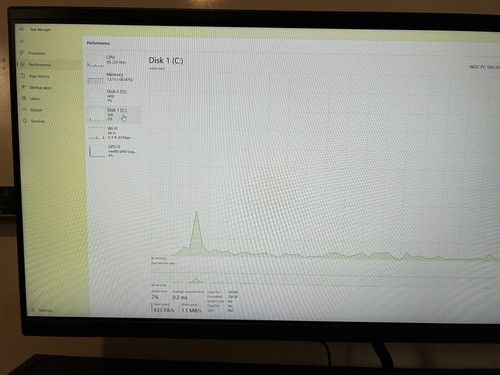Viewport: 500px width, 375px height.
Task: Switch to App history page label
Action: (x=39, y=76)
